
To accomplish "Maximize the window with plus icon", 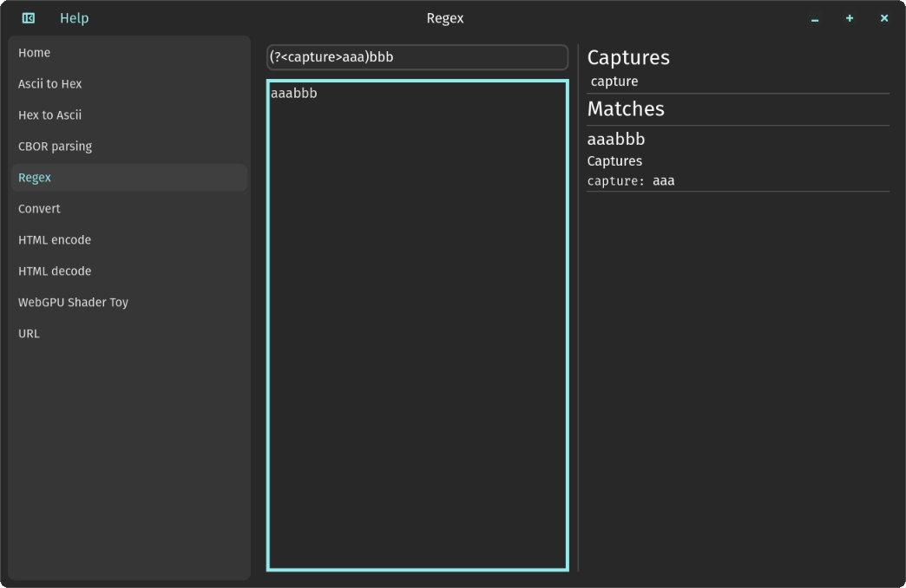I will (850, 18).
